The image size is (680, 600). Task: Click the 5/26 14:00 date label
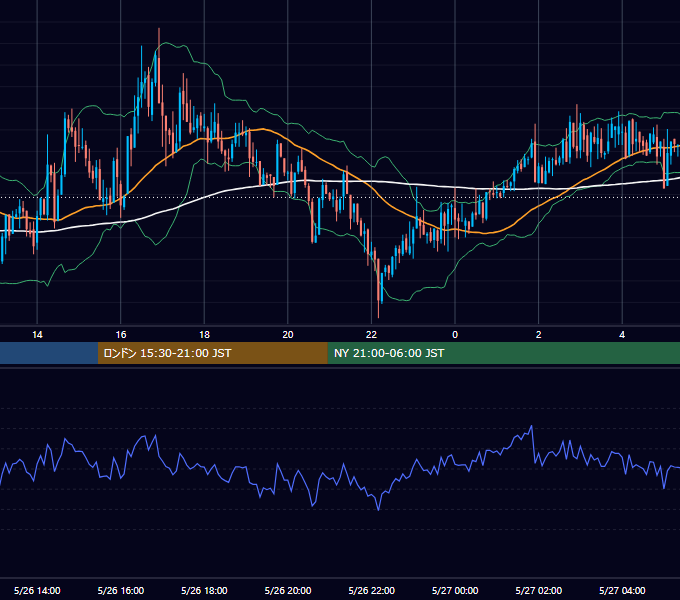point(37,590)
